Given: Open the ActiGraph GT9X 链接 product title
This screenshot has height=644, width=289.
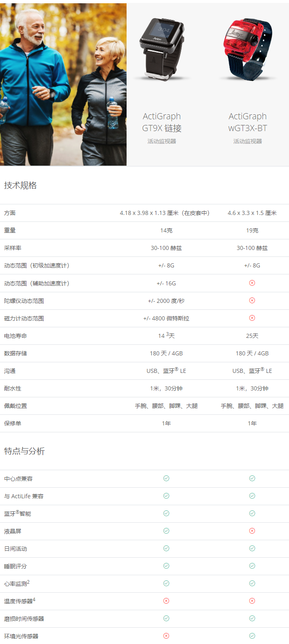Looking at the screenshot, I should [x=162, y=122].
